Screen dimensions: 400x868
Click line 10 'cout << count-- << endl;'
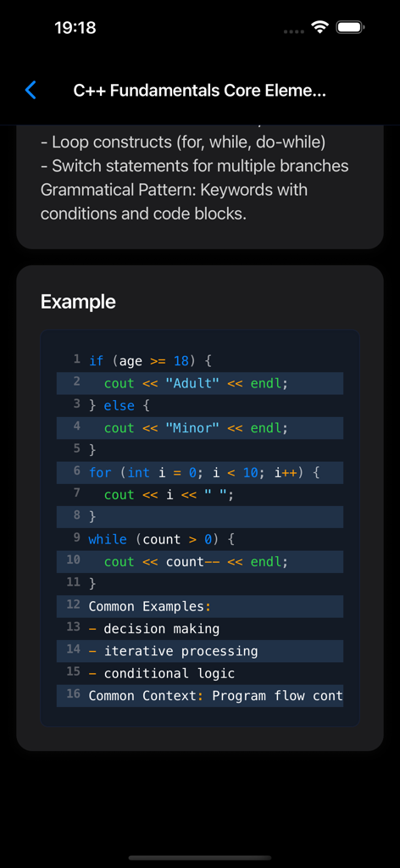tap(200, 562)
